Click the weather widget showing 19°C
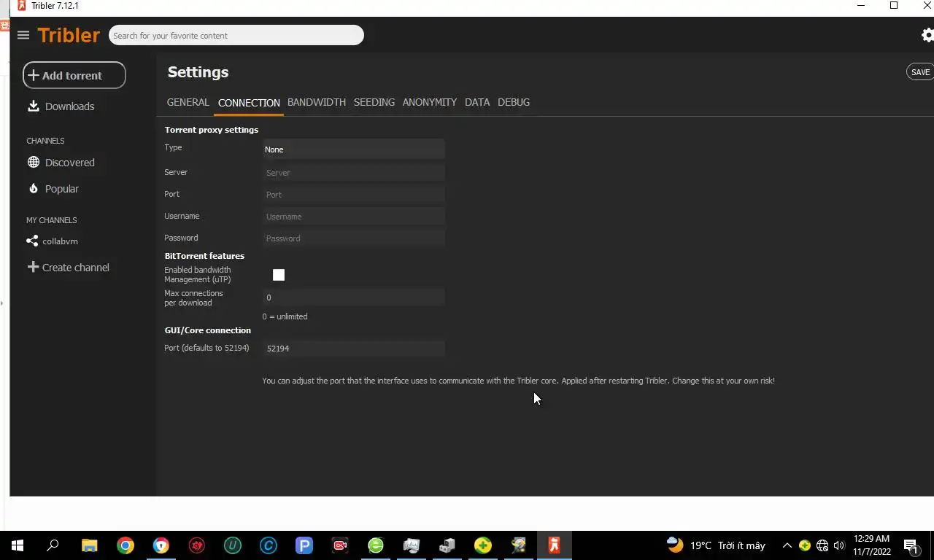The height and width of the screenshot is (560, 934). pyautogui.click(x=717, y=545)
